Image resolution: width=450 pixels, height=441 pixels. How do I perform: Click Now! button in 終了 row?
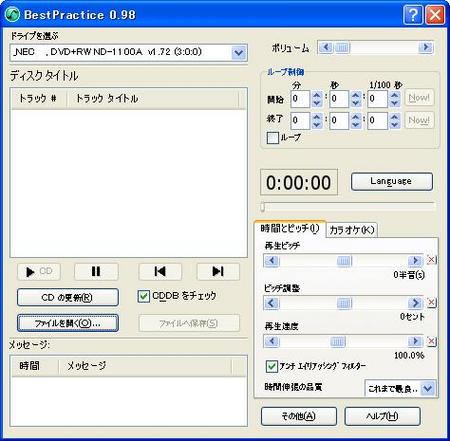(x=419, y=120)
